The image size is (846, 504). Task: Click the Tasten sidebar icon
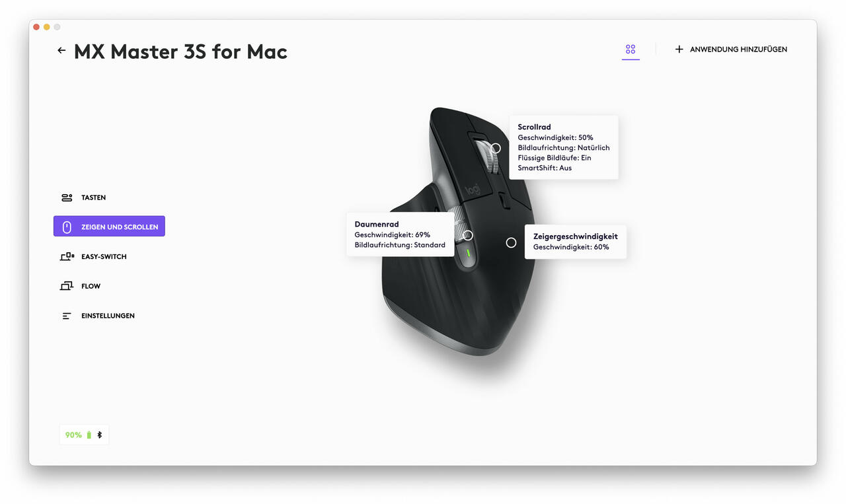point(66,198)
